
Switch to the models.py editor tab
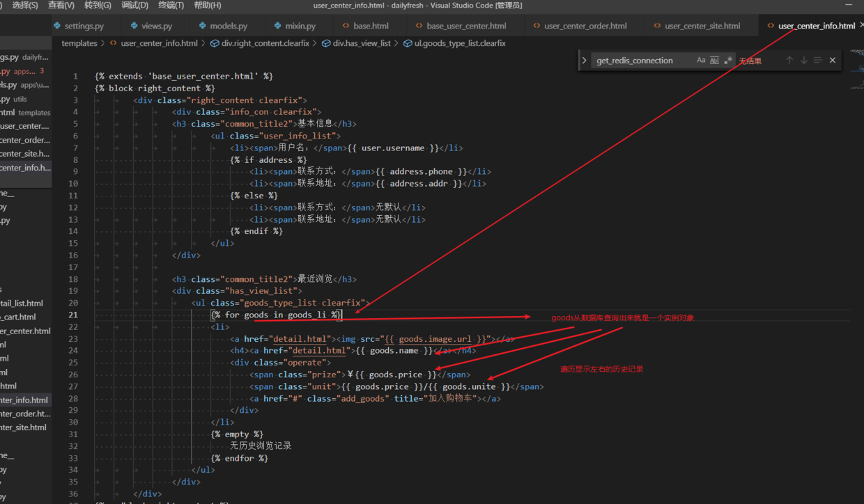pos(228,26)
